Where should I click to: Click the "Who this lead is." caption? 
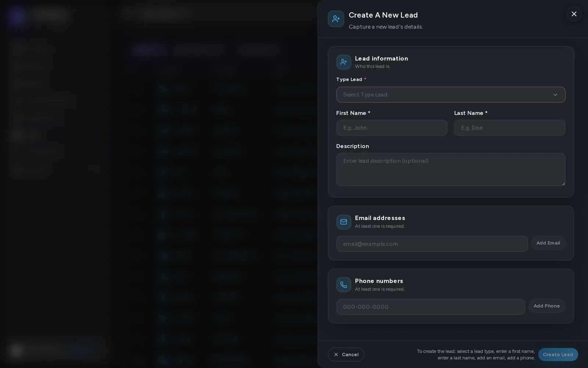[372, 66]
